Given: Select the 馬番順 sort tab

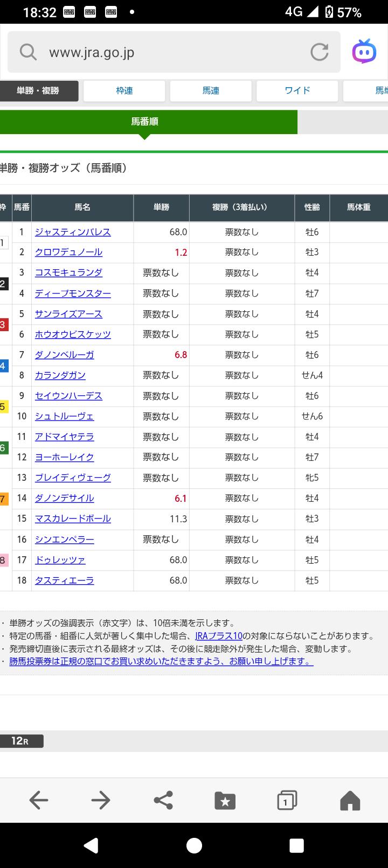Looking at the screenshot, I should pos(144,122).
